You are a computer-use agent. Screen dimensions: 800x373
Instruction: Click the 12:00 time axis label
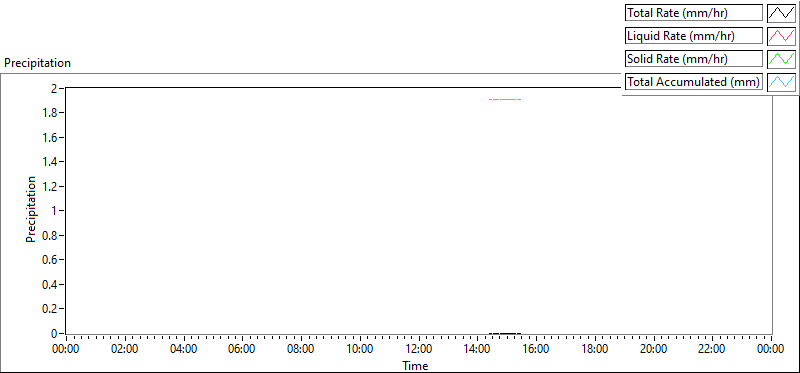click(419, 350)
